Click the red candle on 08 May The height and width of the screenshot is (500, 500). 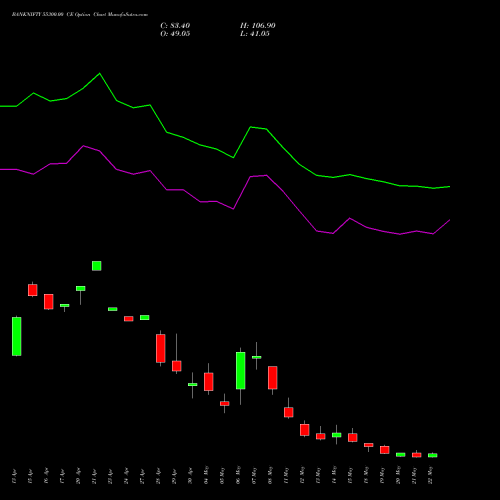273,378
